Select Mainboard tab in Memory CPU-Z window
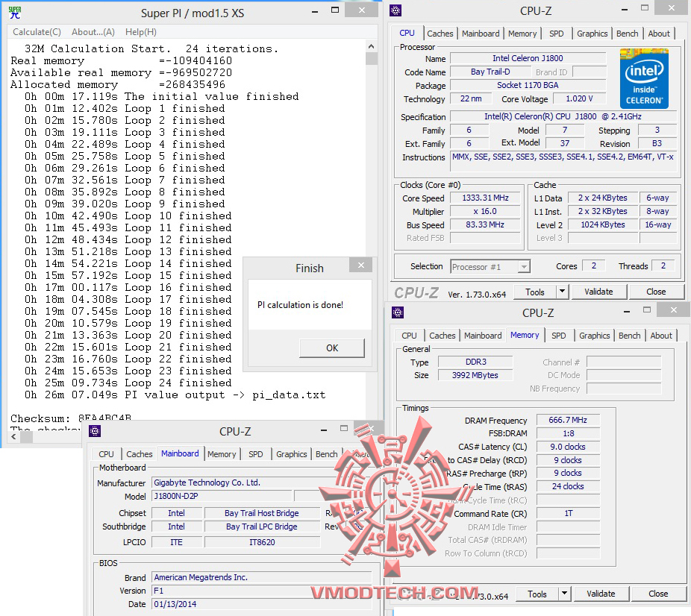This screenshot has height=616, width=691. click(483, 336)
